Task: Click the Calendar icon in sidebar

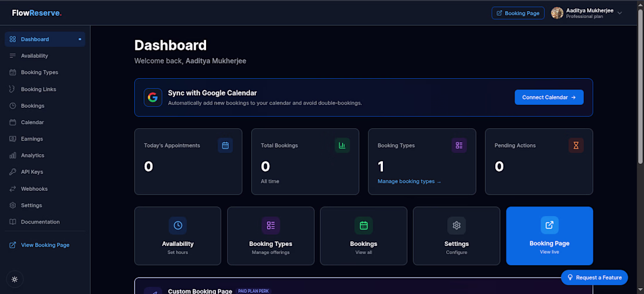Action: pos(13,122)
